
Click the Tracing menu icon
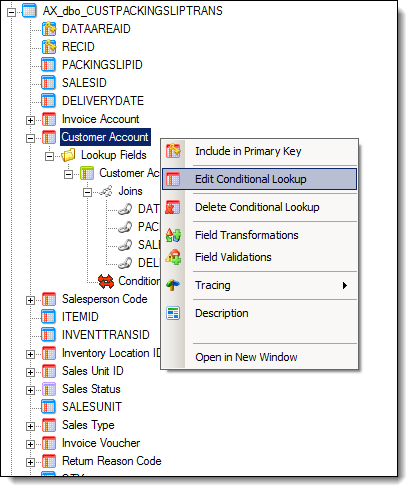pos(173,285)
